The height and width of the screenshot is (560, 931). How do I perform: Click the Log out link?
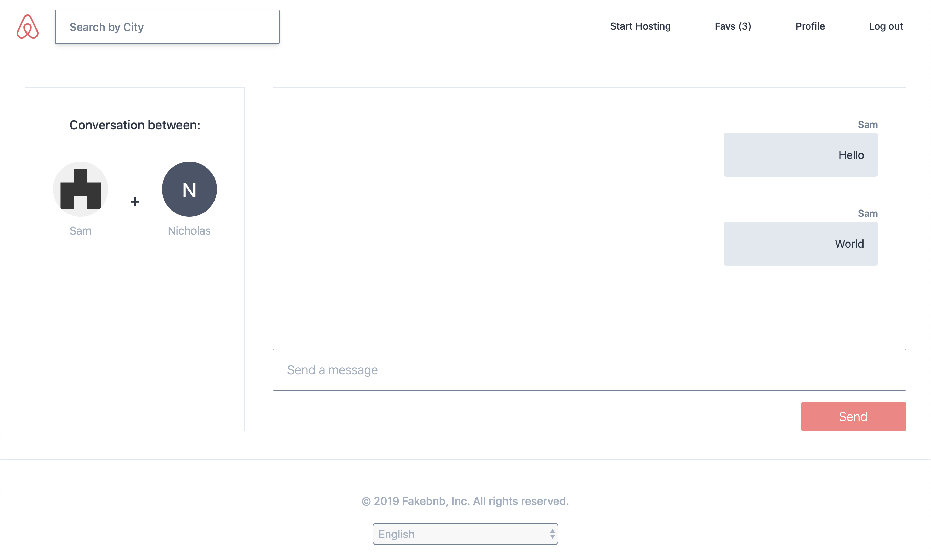[x=886, y=26]
